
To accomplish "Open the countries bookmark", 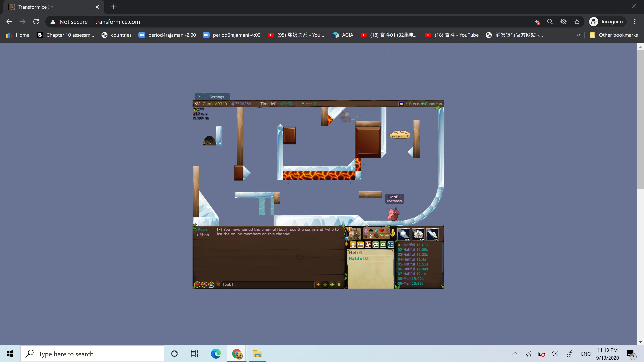I will pyautogui.click(x=117, y=35).
